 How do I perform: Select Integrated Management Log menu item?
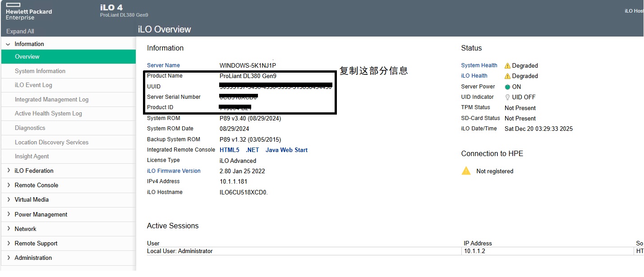pyautogui.click(x=51, y=99)
